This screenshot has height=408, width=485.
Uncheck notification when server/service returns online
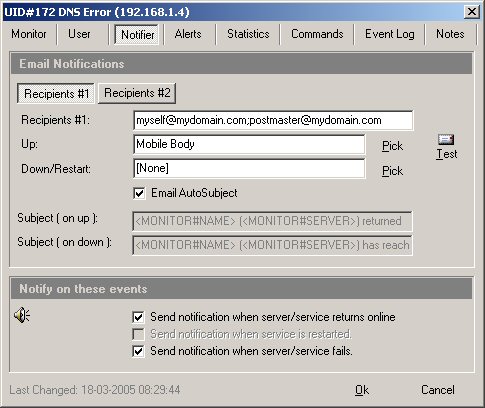[x=138, y=317]
